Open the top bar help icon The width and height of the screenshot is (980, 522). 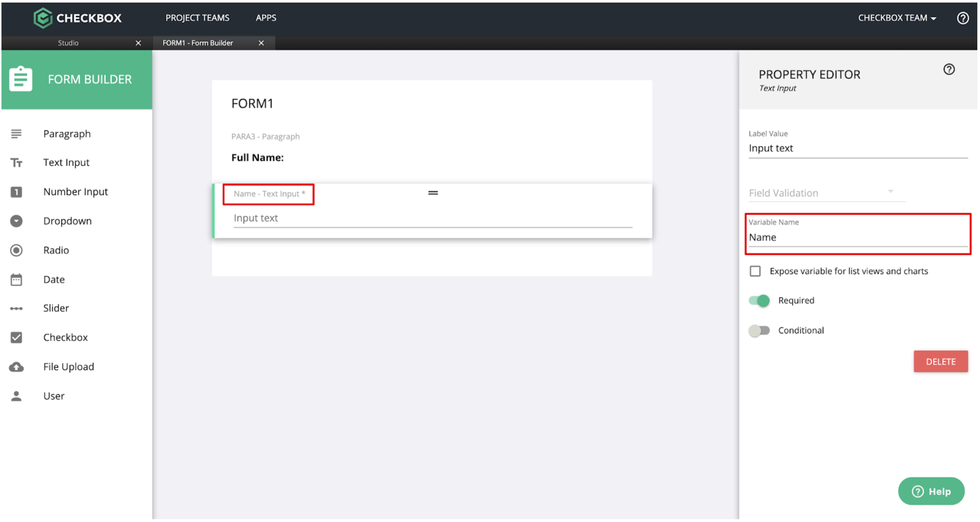coord(963,18)
